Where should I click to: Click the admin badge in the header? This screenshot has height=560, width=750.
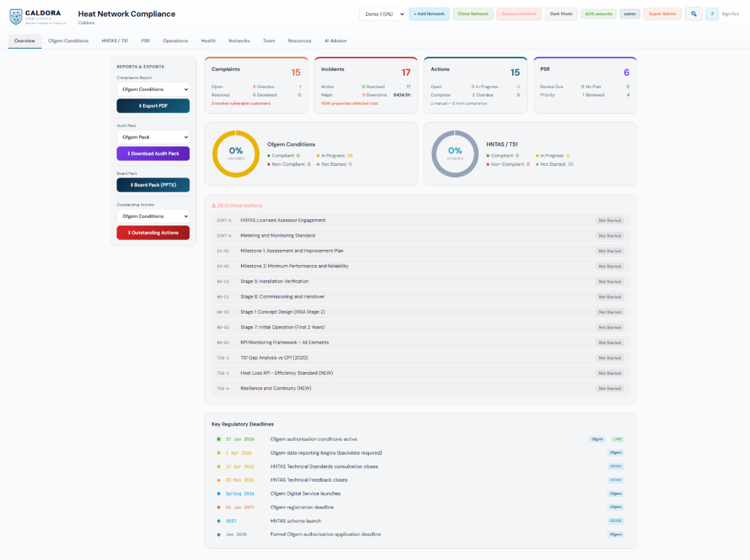click(x=629, y=13)
